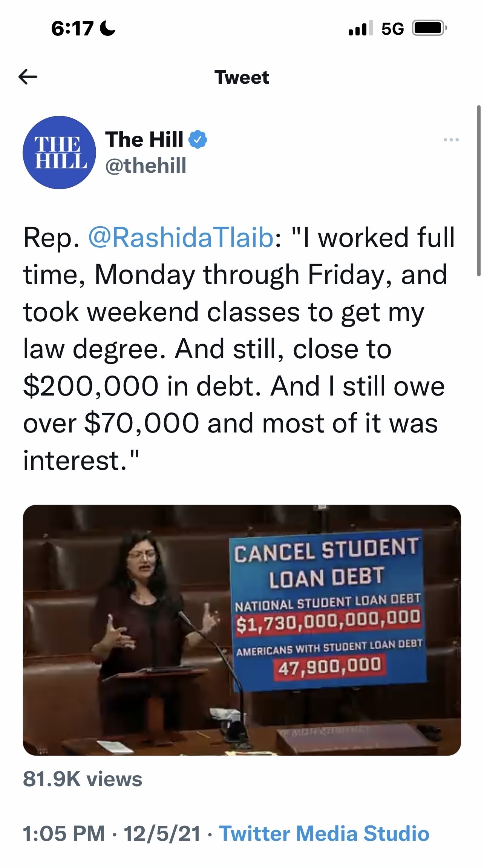Open the @RashidaTlaib mention
This screenshot has width=484, height=868.
[x=181, y=238]
